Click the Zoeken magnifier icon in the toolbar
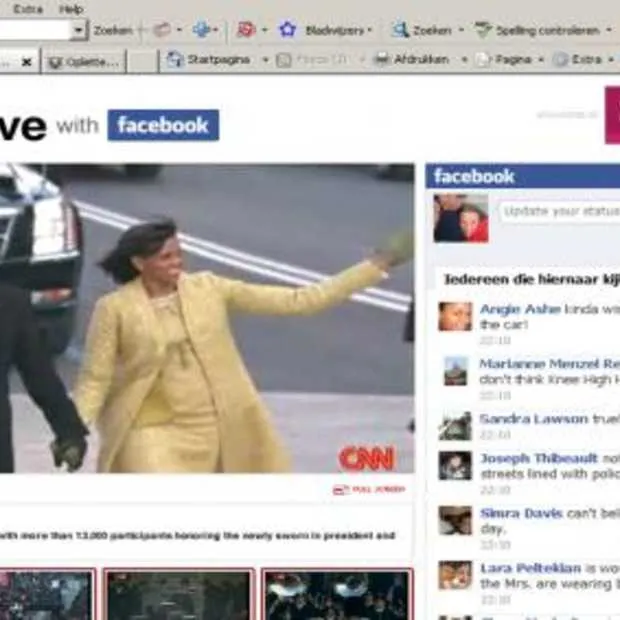The width and height of the screenshot is (620, 620). point(400,30)
